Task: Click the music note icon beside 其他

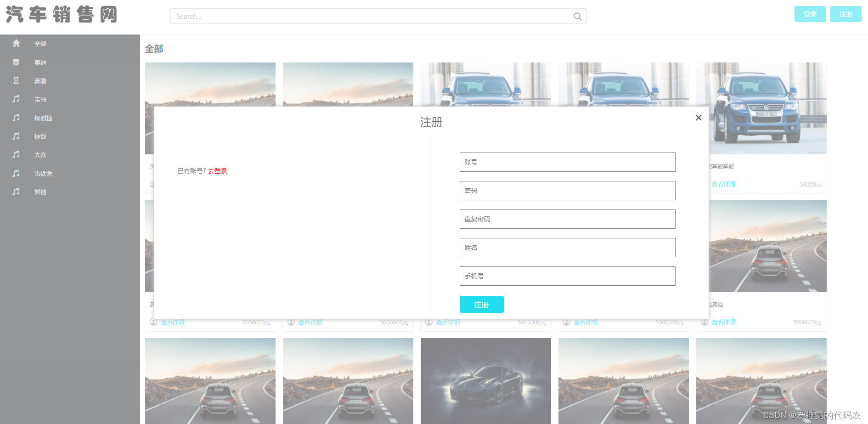Action: (16, 192)
